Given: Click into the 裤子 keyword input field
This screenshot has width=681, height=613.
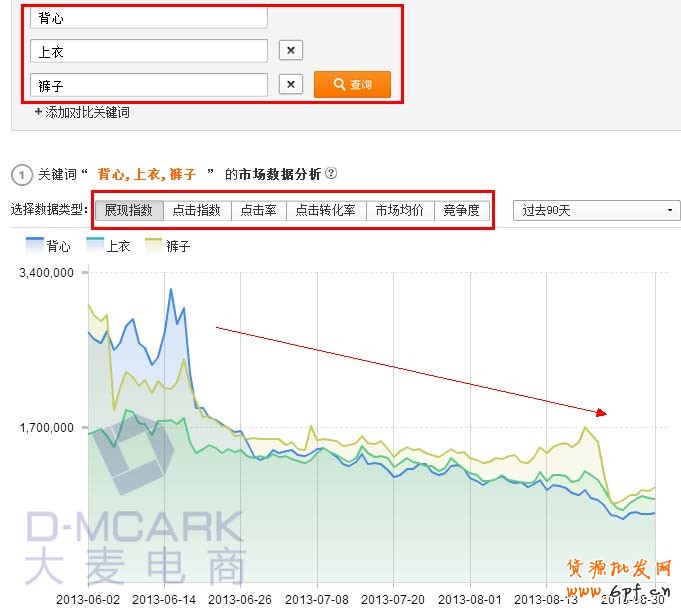Looking at the screenshot, I should coord(149,85).
